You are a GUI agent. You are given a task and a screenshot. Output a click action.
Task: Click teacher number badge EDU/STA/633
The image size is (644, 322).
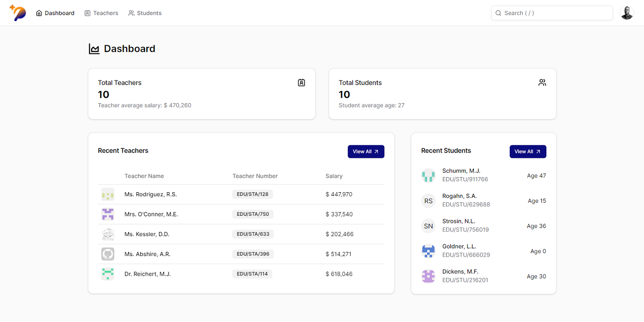253,234
